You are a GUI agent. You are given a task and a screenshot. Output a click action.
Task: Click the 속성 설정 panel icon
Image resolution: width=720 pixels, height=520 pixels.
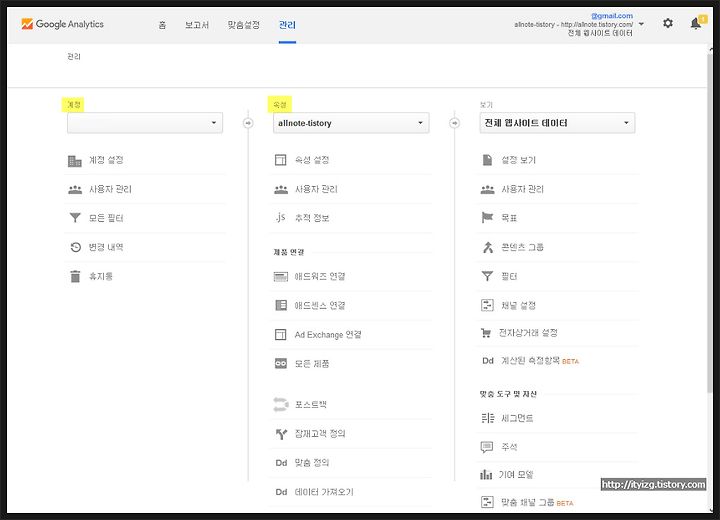pos(280,160)
